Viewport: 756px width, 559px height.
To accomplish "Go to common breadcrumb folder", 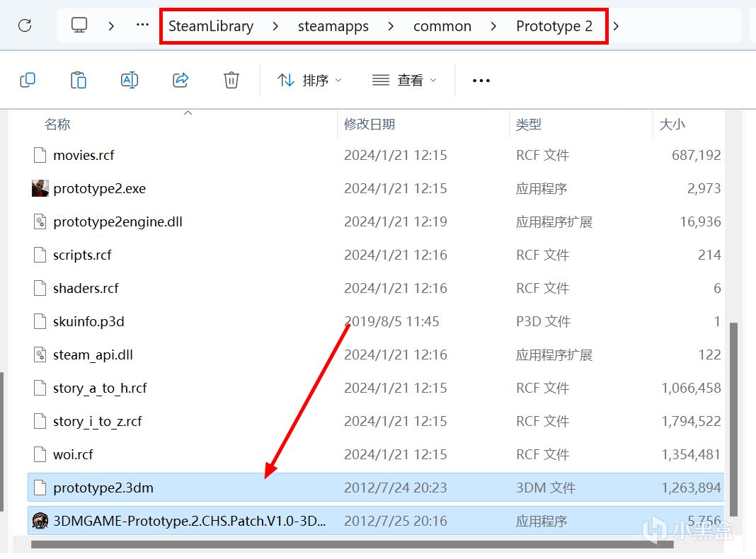I will click(442, 26).
